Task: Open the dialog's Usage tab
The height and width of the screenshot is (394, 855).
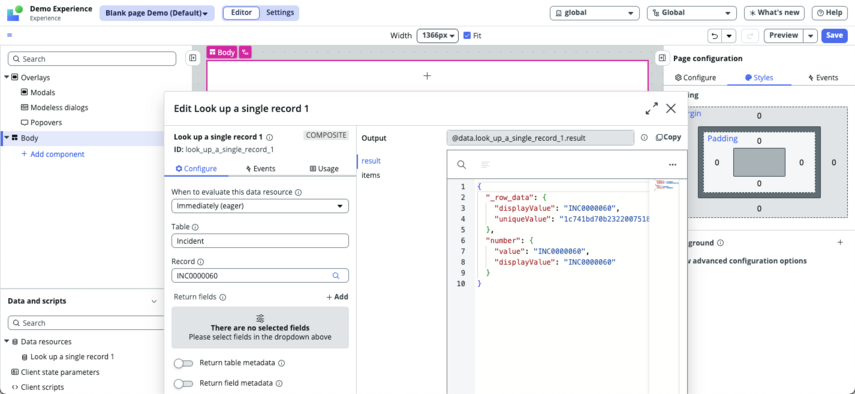Action: (x=324, y=168)
